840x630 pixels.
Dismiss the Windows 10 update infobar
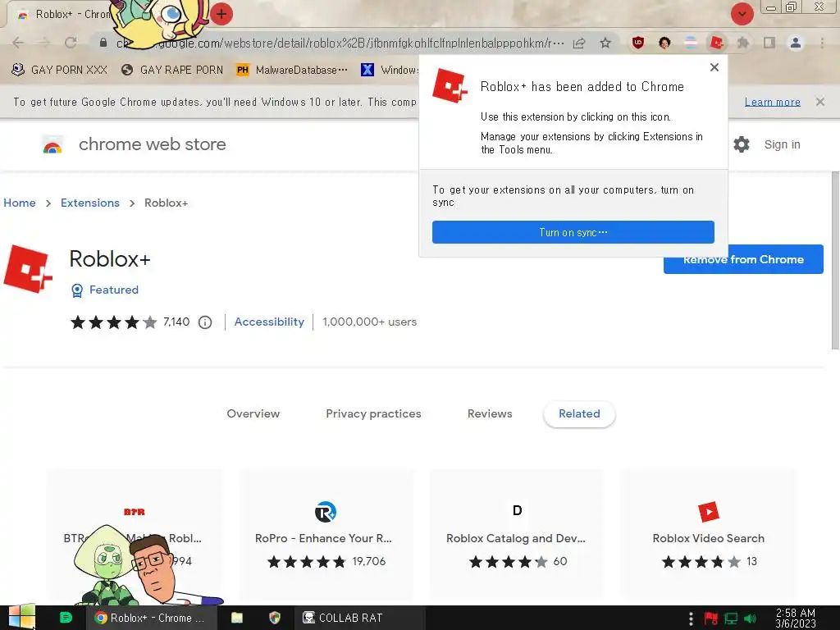pyautogui.click(x=820, y=102)
